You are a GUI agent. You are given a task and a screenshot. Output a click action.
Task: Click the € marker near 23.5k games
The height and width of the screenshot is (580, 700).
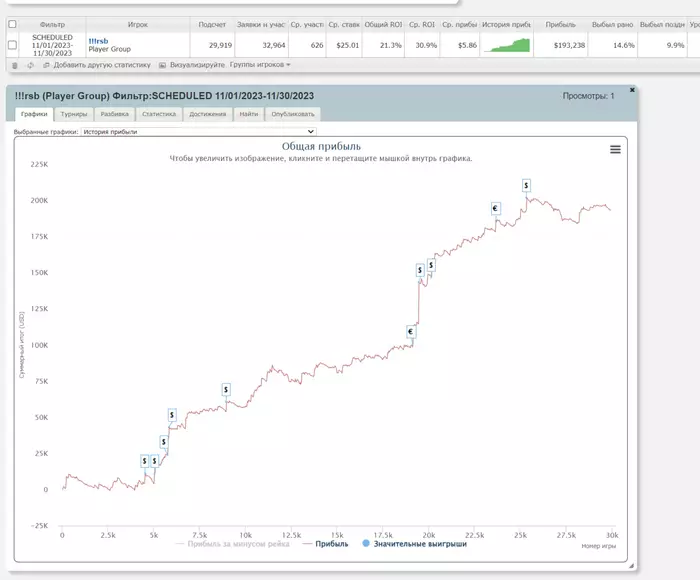[495, 209]
